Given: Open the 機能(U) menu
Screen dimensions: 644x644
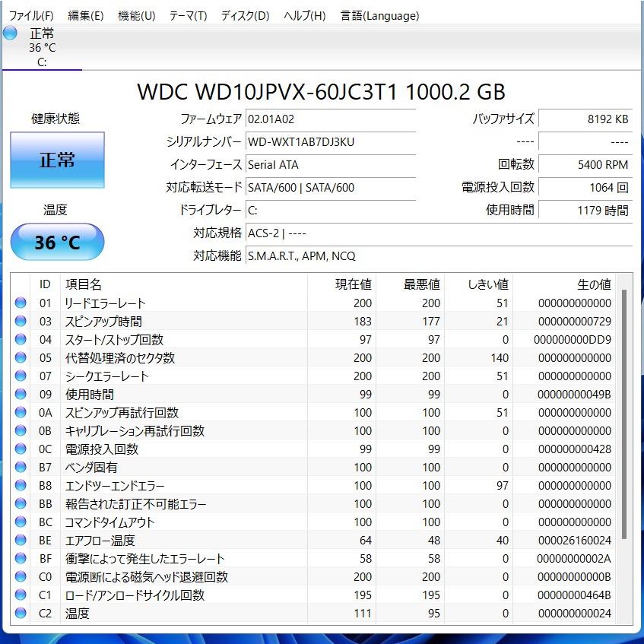Looking at the screenshot, I should tap(136, 16).
